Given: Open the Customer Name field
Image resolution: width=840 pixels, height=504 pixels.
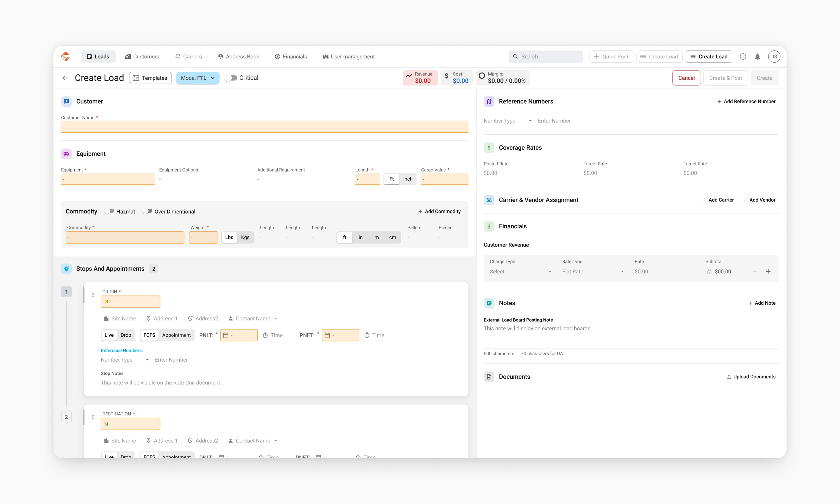Looking at the screenshot, I should tap(264, 127).
